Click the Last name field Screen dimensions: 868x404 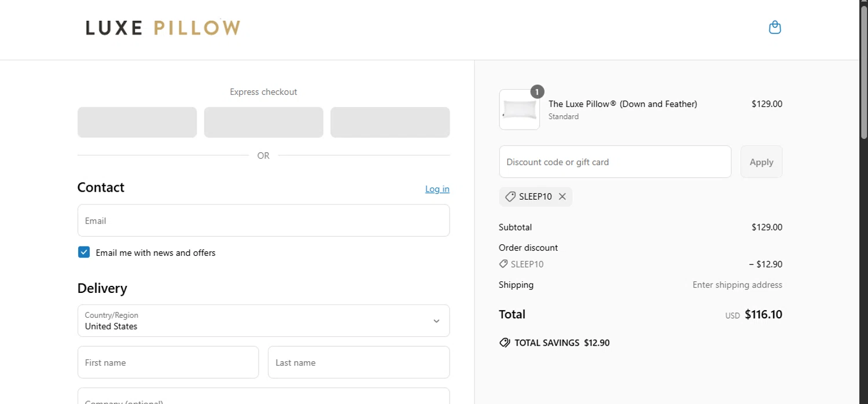[x=358, y=362]
